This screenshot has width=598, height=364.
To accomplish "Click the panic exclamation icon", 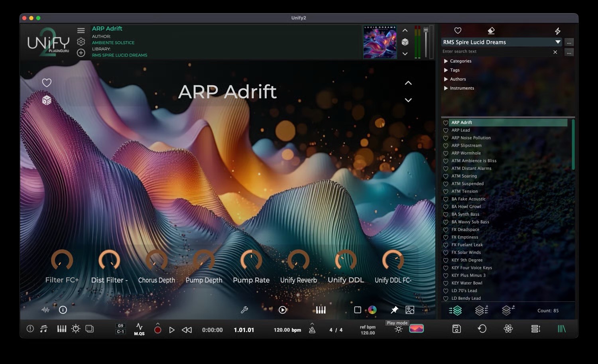I will tap(30, 329).
